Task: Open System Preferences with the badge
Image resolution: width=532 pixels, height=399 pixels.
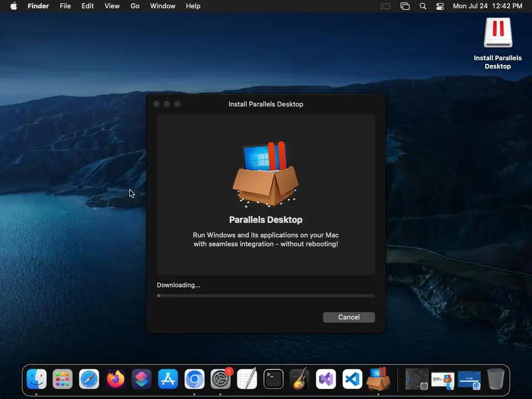Action: click(220, 379)
